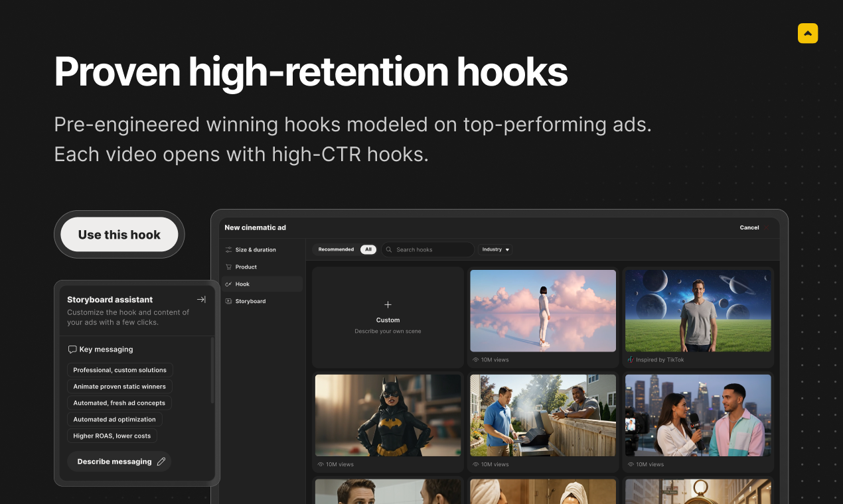Select the Automated ad optimization chip
This screenshot has height=504, width=843.
tap(115, 420)
